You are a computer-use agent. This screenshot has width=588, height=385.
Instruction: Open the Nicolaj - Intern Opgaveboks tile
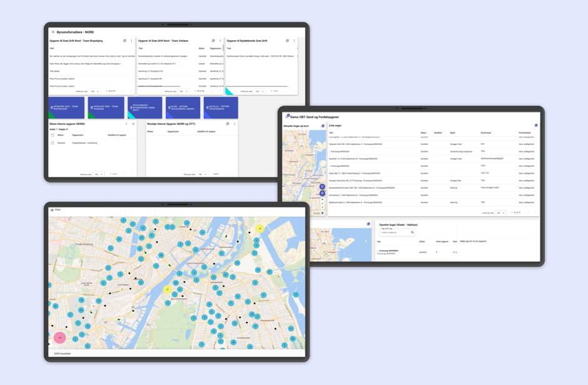click(x=220, y=107)
